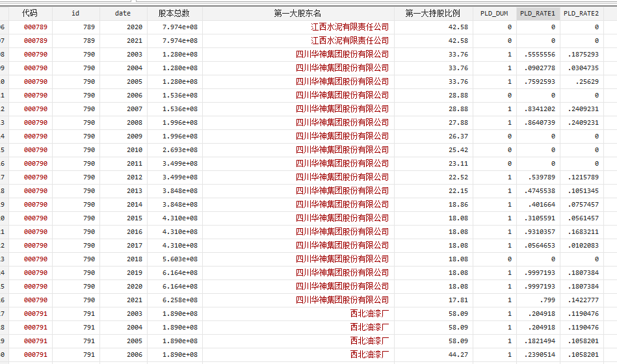The width and height of the screenshot is (617, 364).
Task: Click the 代码 column header
Action: point(29,13)
